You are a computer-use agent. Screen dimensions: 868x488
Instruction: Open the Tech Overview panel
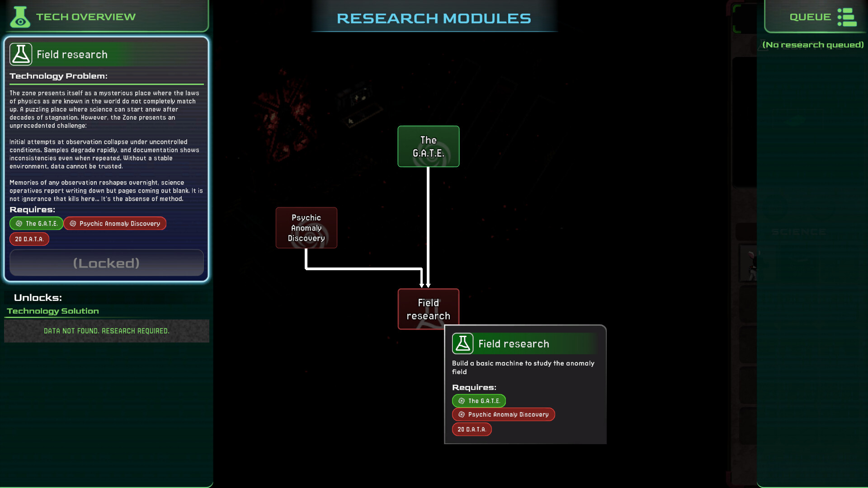click(x=85, y=16)
